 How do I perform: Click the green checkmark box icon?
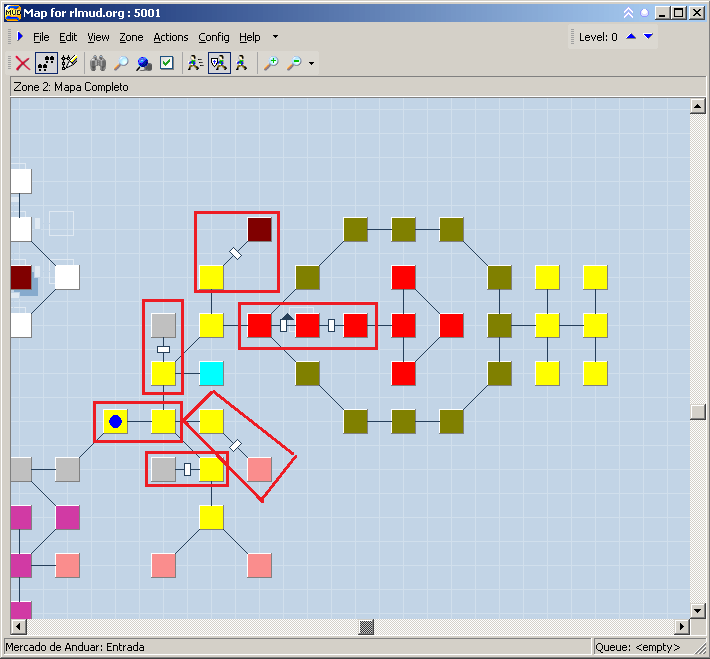(167, 63)
